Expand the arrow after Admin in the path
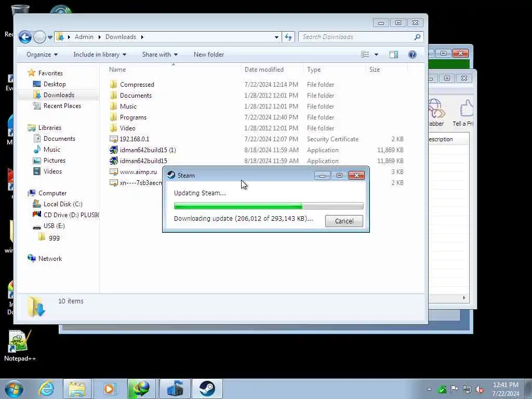Viewport: 532px width, 399px height. [99, 37]
